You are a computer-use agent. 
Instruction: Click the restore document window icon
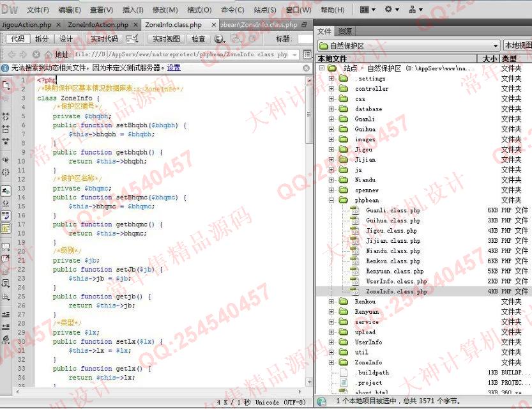tap(304, 24)
